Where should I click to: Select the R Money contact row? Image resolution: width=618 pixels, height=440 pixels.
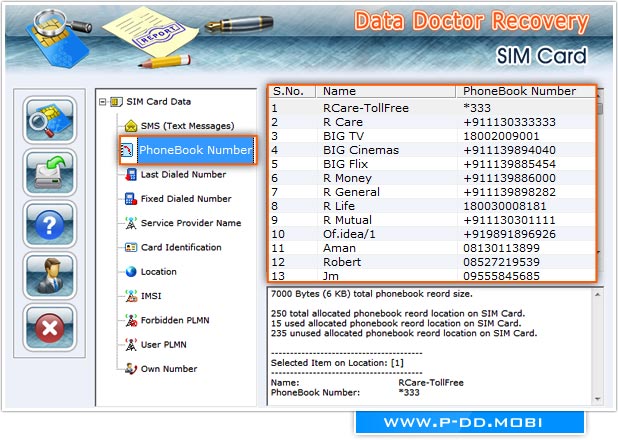432,178
